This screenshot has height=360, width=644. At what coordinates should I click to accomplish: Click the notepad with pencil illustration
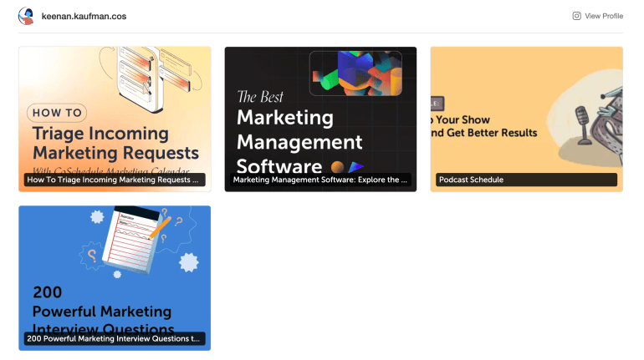click(x=136, y=240)
